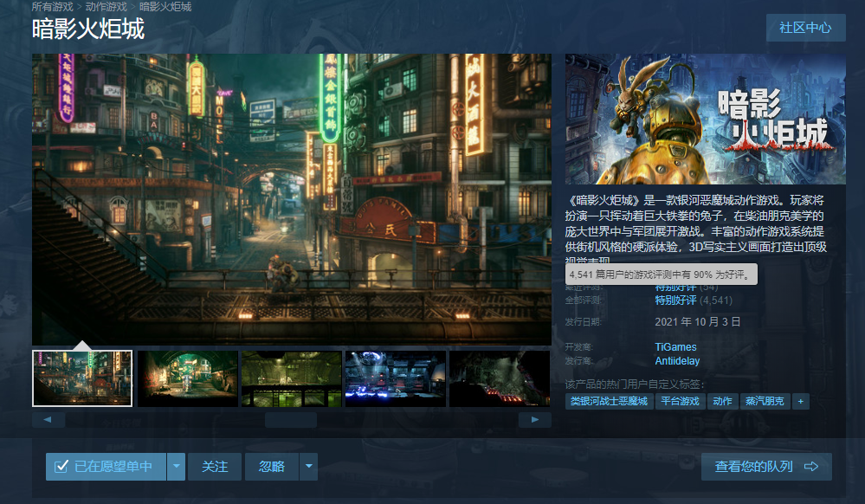Click the left scroll arrow under thumbnails

[x=48, y=420]
